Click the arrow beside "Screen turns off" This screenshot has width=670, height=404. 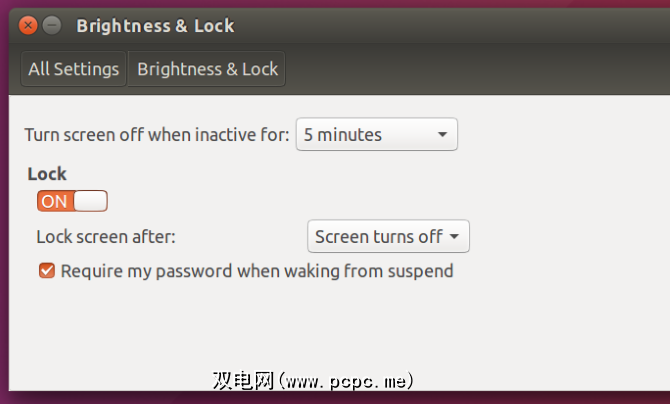(x=454, y=237)
